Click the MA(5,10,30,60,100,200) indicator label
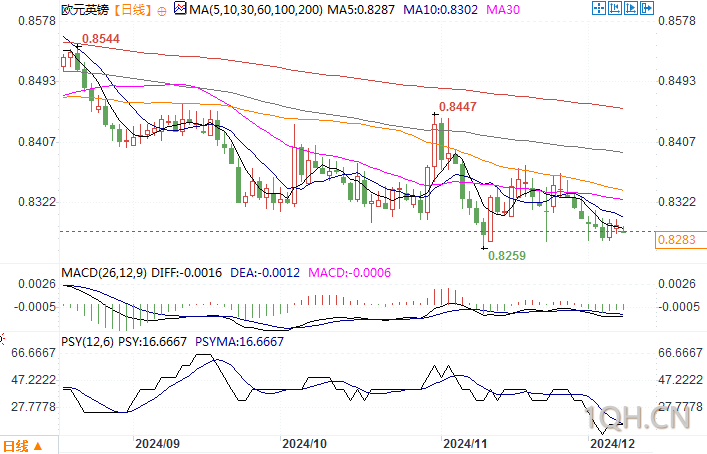 (x=256, y=9)
